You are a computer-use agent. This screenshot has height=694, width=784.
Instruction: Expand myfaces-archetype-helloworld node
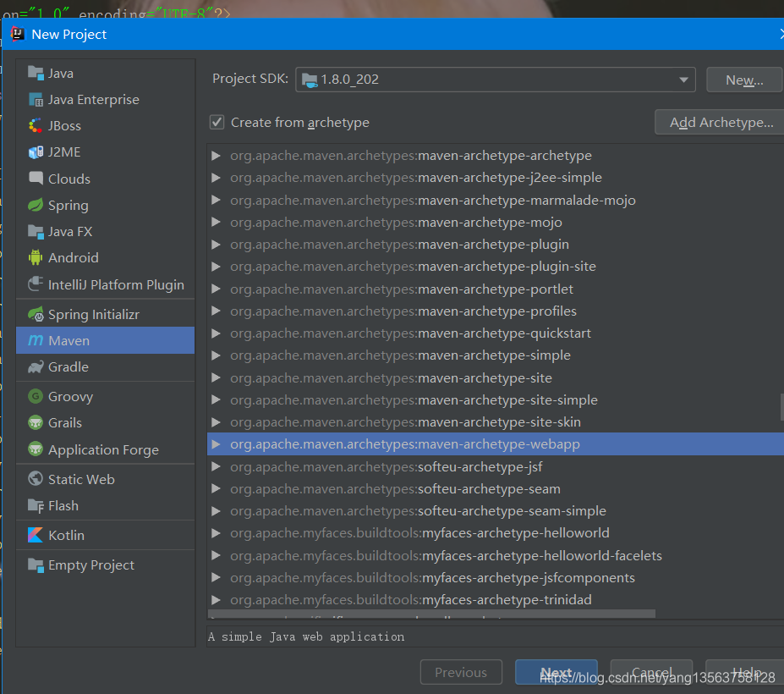click(216, 533)
